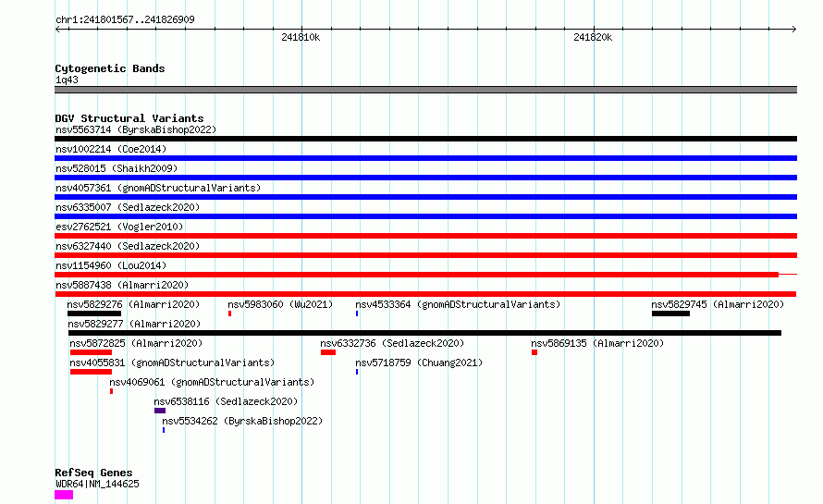Open nsv4533364 (gnomADStructuralVariants) label

[x=458, y=304]
